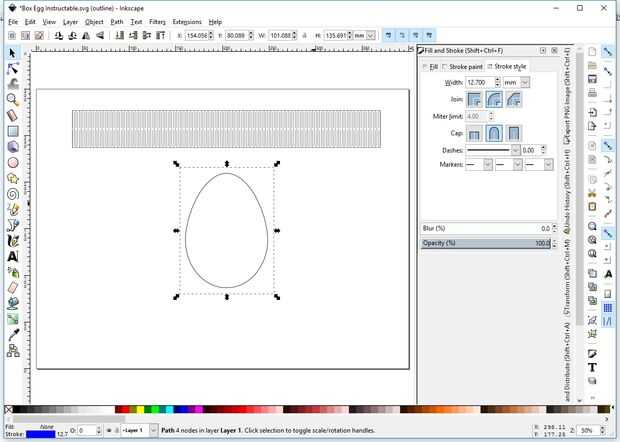Select the Selector arrow tool
Viewport: 620px width, 442px height.
point(13,53)
